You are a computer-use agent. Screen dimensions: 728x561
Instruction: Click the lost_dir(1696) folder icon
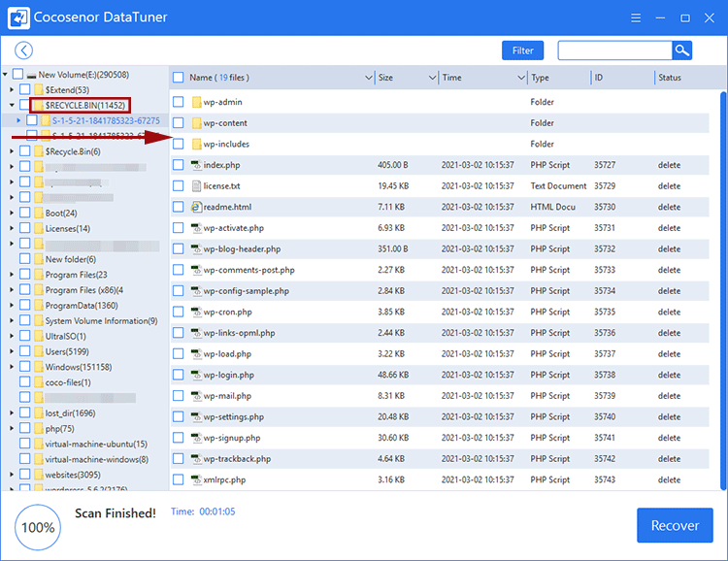(x=39, y=412)
